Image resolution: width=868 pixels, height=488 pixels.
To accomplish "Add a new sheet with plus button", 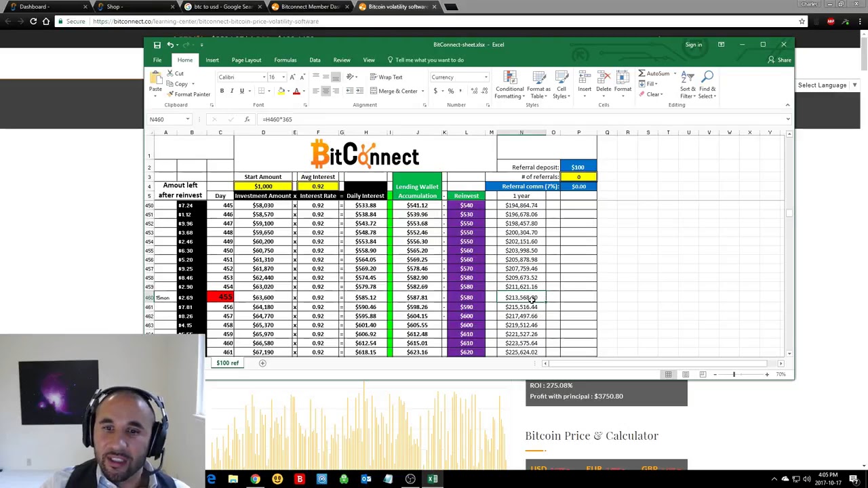I will point(262,363).
